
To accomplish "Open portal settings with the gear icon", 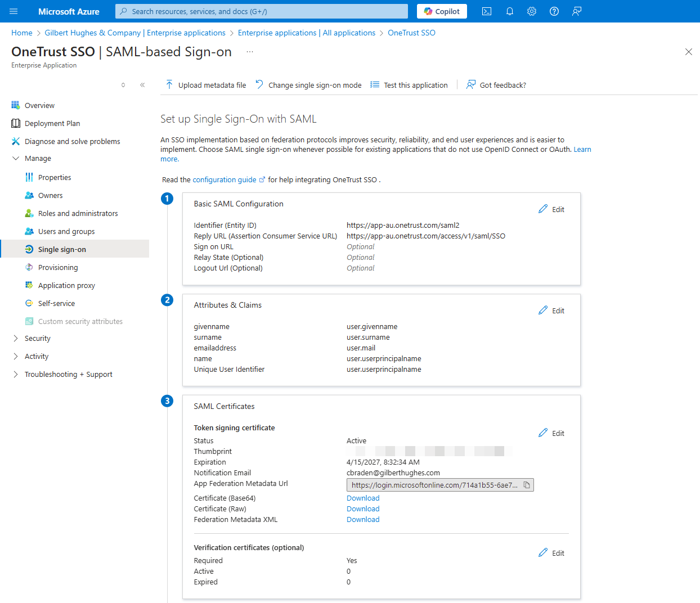I will 531,11.
